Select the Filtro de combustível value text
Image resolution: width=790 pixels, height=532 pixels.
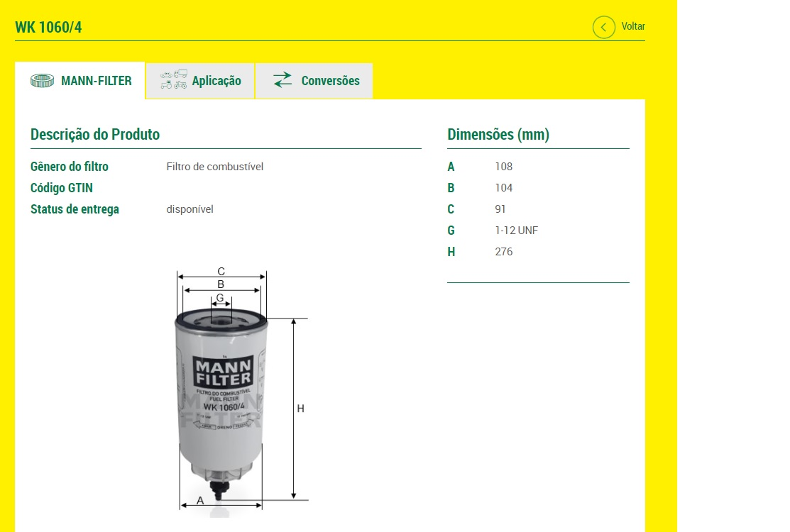click(214, 167)
